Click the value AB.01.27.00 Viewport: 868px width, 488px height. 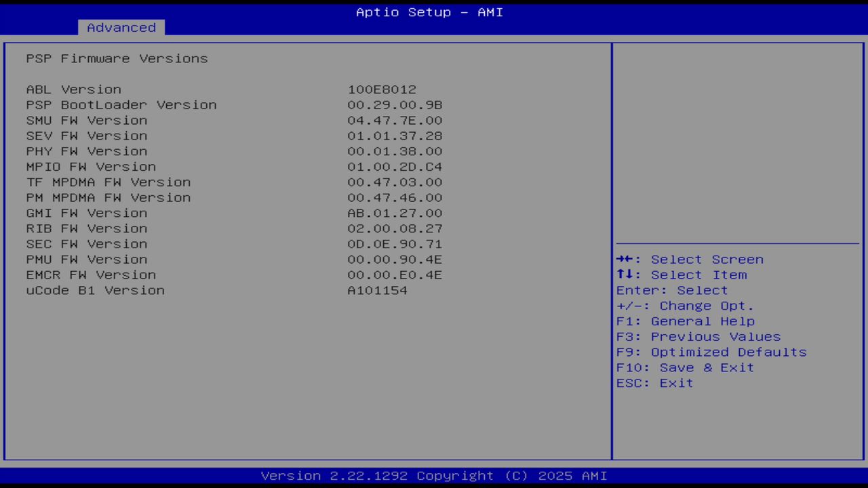pos(395,213)
